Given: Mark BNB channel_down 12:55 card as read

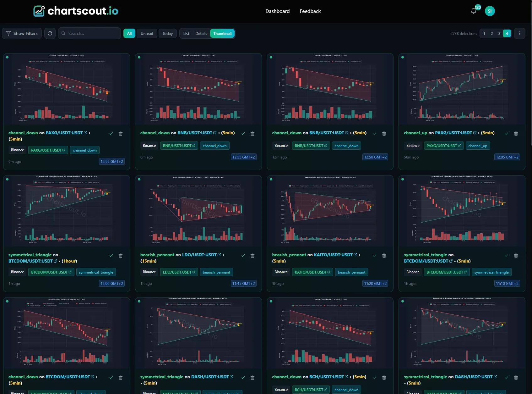Looking at the screenshot, I should click(243, 134).
